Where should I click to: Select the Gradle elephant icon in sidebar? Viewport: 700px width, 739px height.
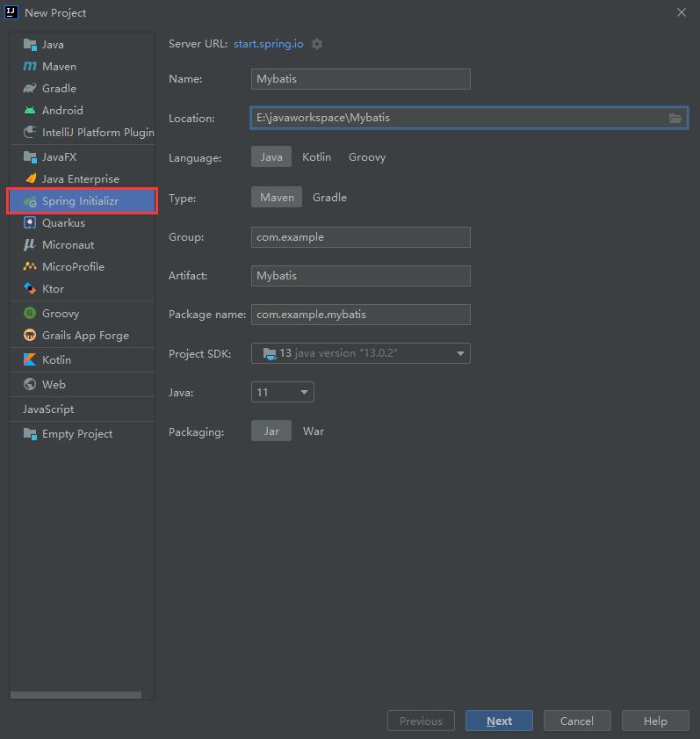click(30, 89)
